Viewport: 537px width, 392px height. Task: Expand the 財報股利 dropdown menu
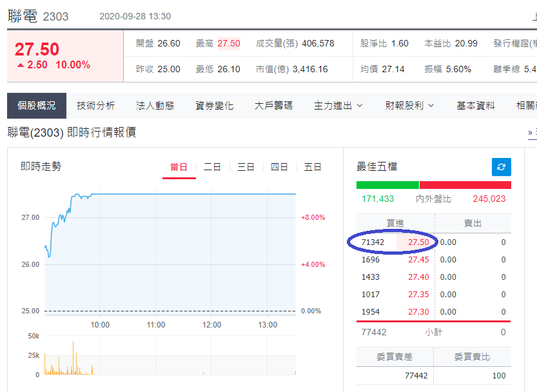coord(409,106)
